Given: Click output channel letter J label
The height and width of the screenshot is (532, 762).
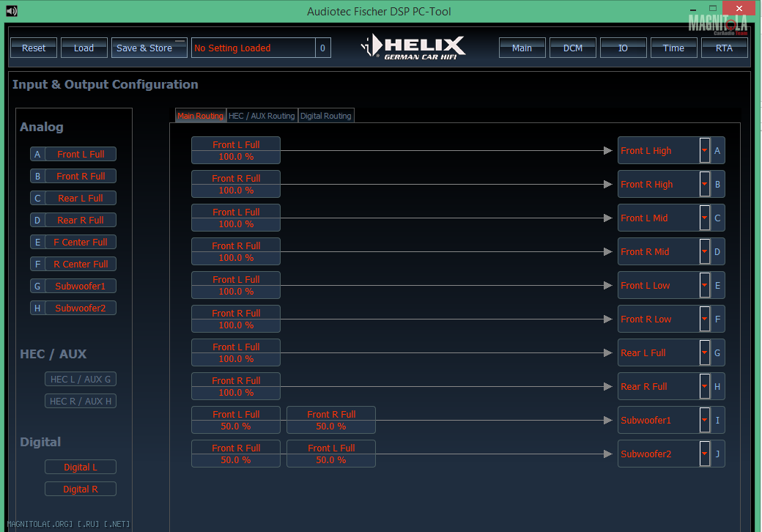Looking at the screenshot, I should pyautogui.click(x=717, y=454).
